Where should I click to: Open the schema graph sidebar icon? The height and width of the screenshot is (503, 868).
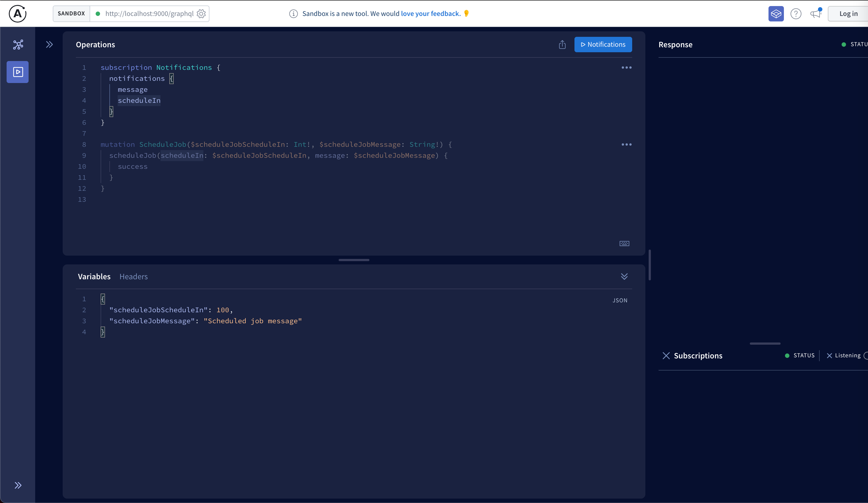(18, 45)
